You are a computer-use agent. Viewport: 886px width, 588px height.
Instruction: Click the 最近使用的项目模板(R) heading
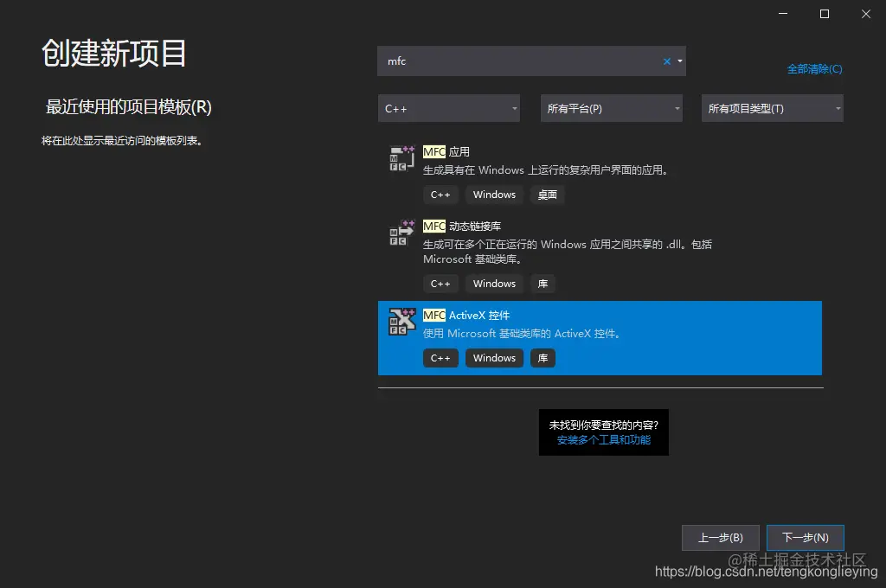128,106
